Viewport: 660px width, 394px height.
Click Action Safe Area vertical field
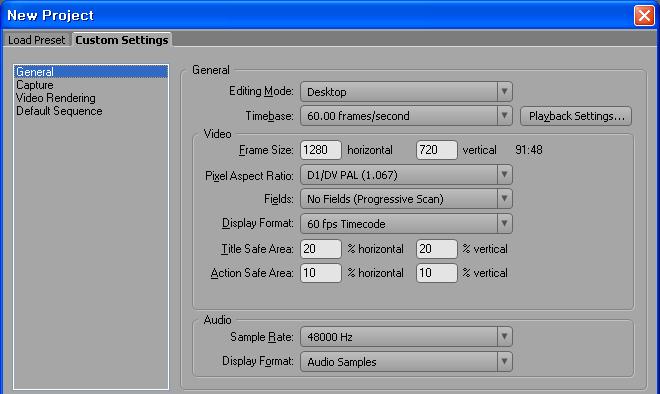tap(436, 273)
